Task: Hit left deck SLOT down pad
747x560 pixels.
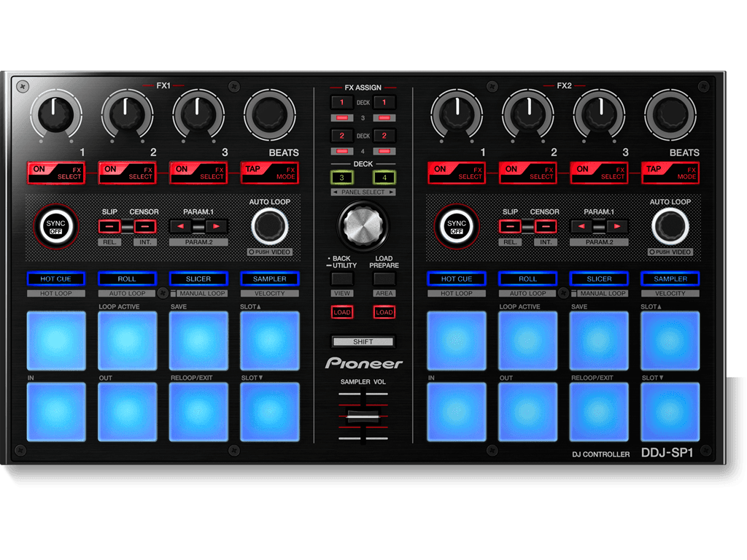Action: tap(270, 412)
